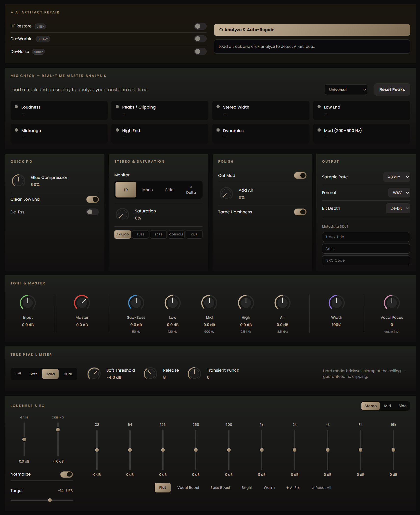Set limiter mode to Dual
This screenshot has width=420, height=515.
point(68,374)
